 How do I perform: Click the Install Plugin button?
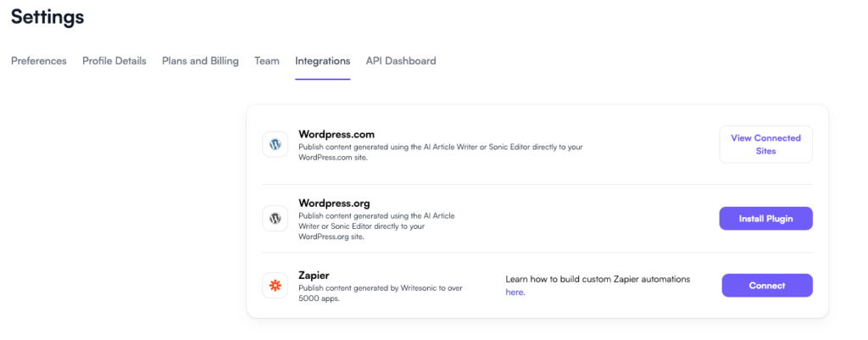[x=765, y=219]
